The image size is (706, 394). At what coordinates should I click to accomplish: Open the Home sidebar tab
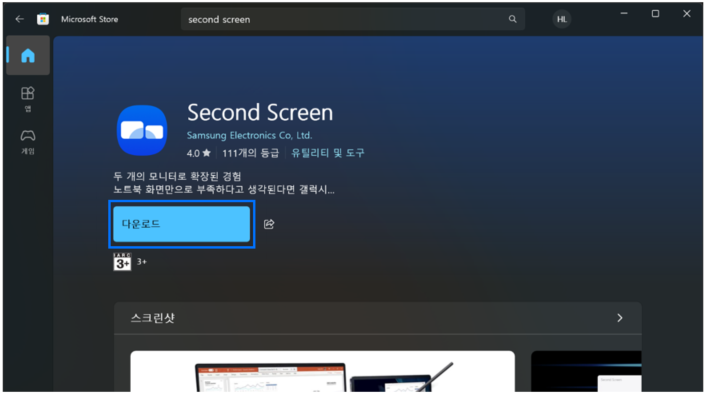pyautogui.click(x=28, y=55)
